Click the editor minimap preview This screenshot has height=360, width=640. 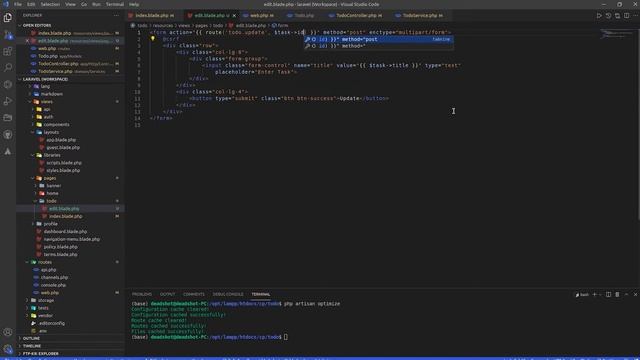point(616,34)
